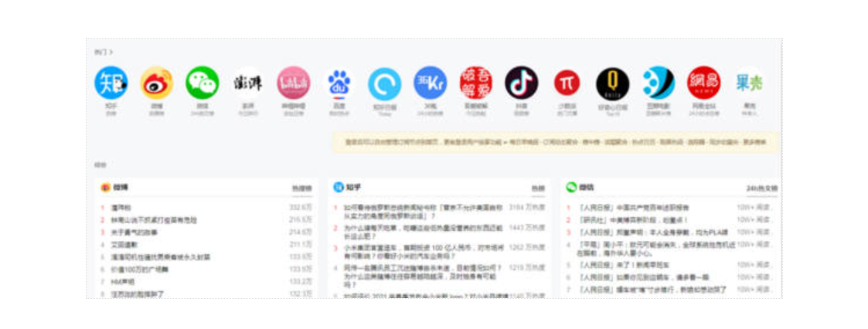Open the red 52pojie seal icon
Image resolution: width=868 pixels, height=329 pixels.
(476, 83)
